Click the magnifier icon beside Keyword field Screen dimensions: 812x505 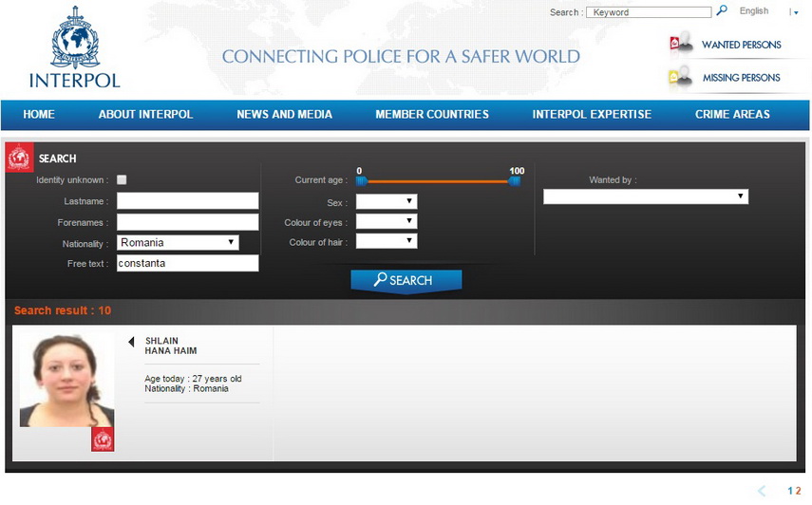coord(722,11)
